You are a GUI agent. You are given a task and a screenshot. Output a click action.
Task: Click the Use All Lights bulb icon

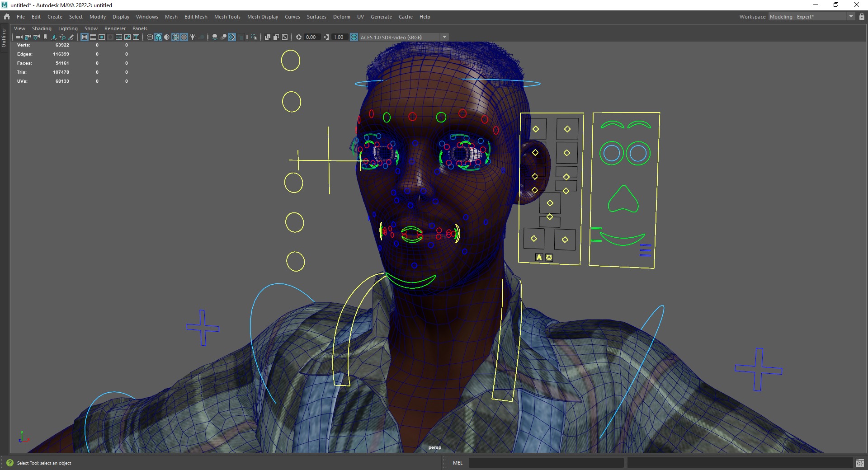tap(193, 37)
